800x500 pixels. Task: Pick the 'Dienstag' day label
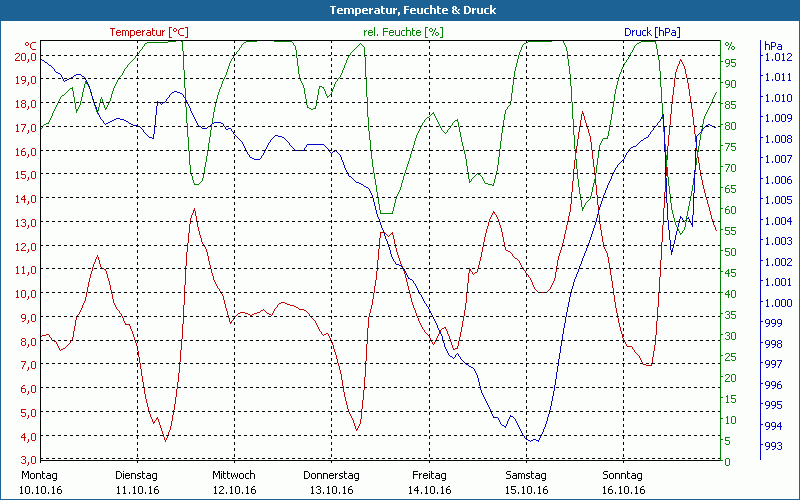point(137,475)
